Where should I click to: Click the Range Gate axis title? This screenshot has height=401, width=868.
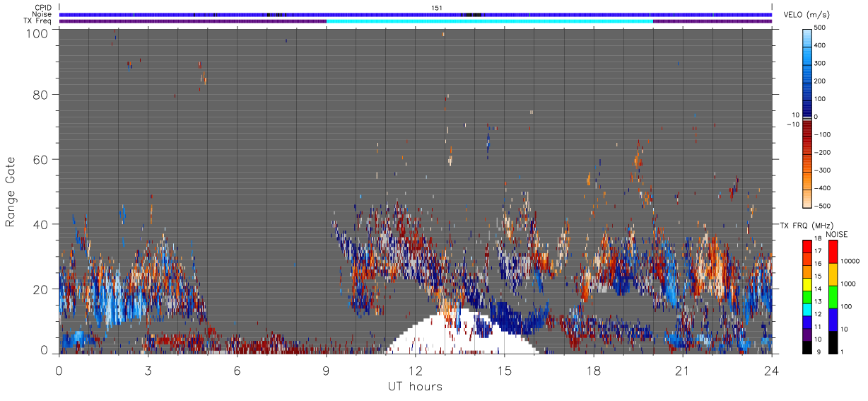point(11,192)
